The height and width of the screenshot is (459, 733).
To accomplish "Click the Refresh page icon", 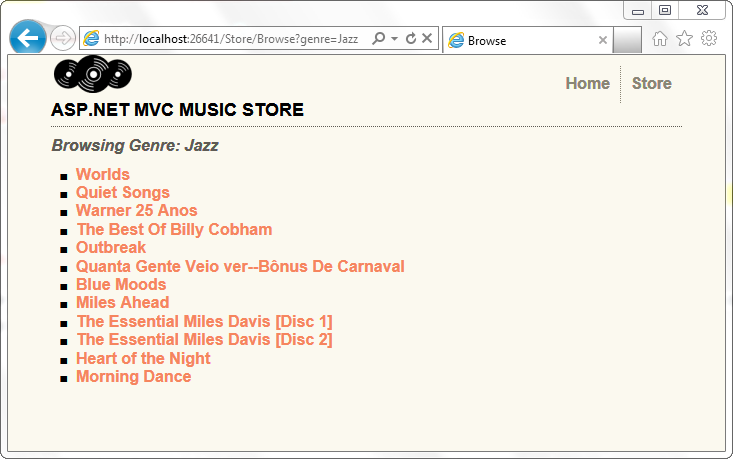I will click(x=410, y=39).
